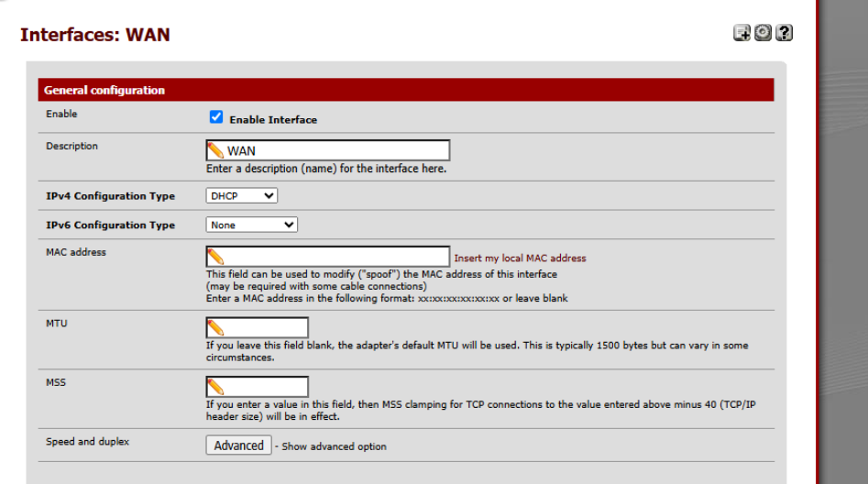The image size is (868, 484).
Task: Click the pencil icon in MSS field
Action: pyautogui.click(x=215, y=387)
